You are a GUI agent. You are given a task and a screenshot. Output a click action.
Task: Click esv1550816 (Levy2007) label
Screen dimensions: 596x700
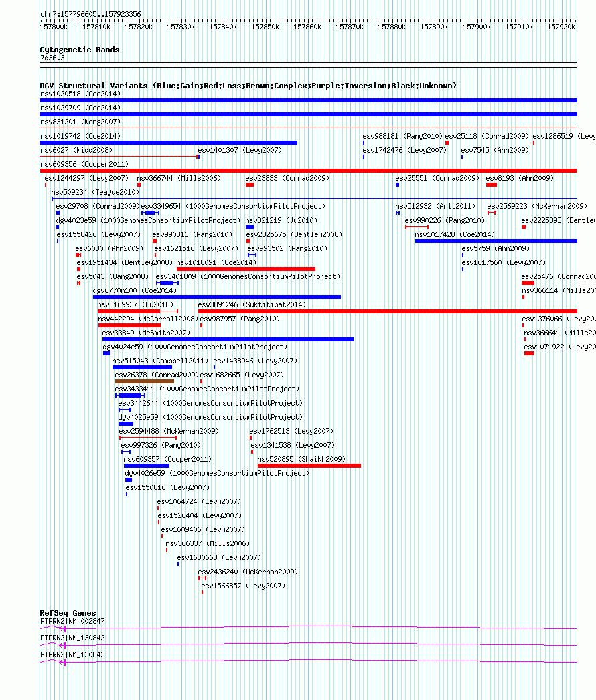[x=167, y=487]
